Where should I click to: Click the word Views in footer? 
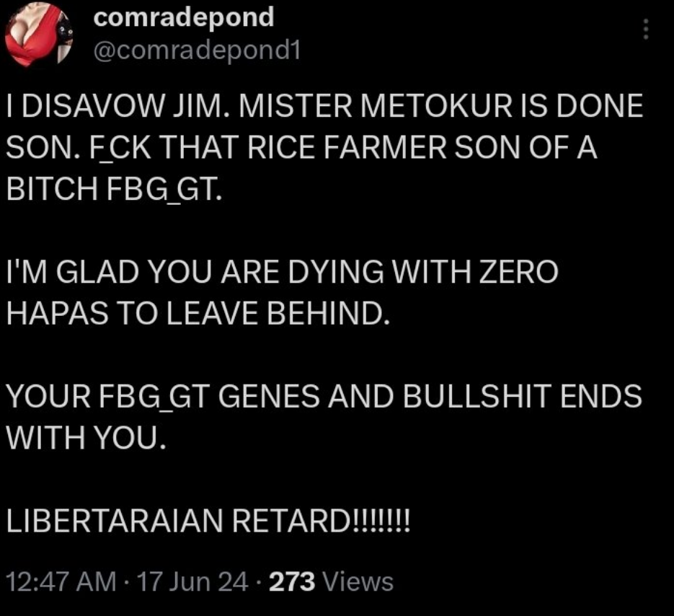click(x=358, y=581)
